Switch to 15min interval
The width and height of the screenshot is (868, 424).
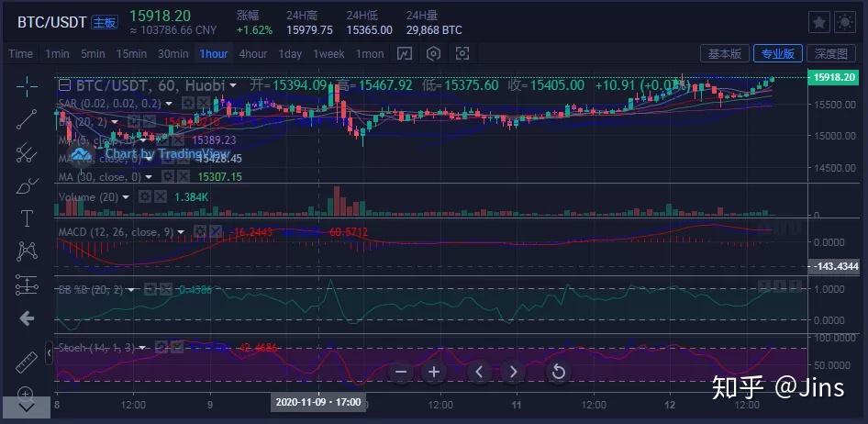pos(131,54)
